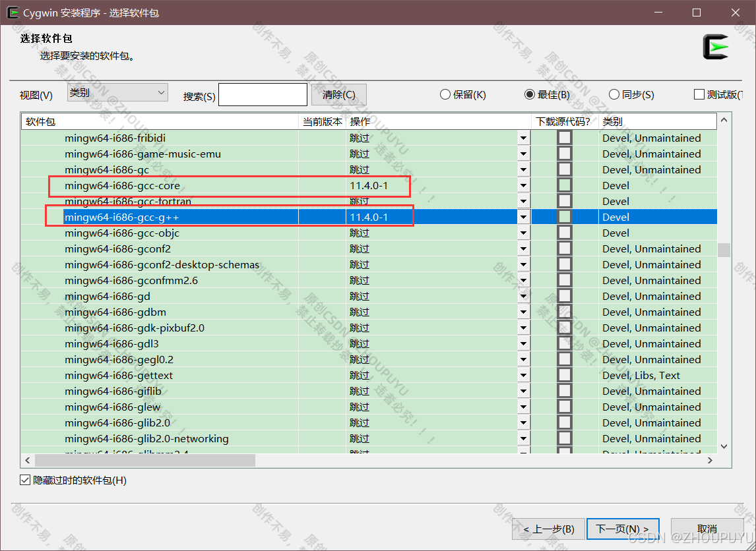756x551 pixels.
Task: Go back with 上一步(B) button
Action: pos(549,529)
